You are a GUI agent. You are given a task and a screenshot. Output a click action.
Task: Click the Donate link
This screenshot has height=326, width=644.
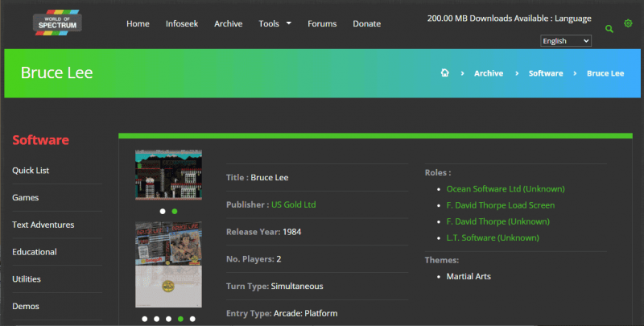click(367, 23)
